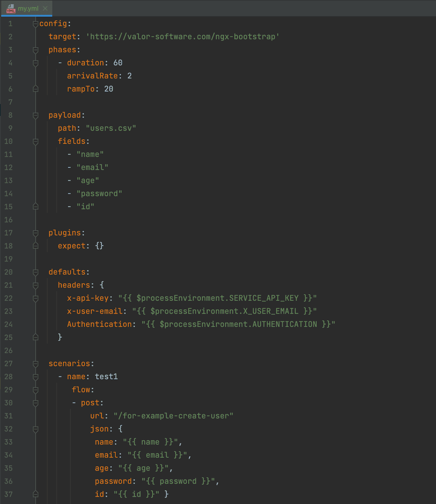Select the my.yml tab
This screenshot has width=436, height=504.
click(x=28, y=9)
